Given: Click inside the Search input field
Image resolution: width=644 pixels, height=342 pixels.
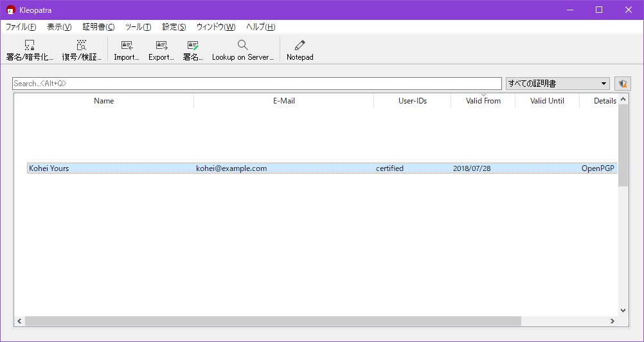Looking at the screenshot, I should tap(257, 84).
